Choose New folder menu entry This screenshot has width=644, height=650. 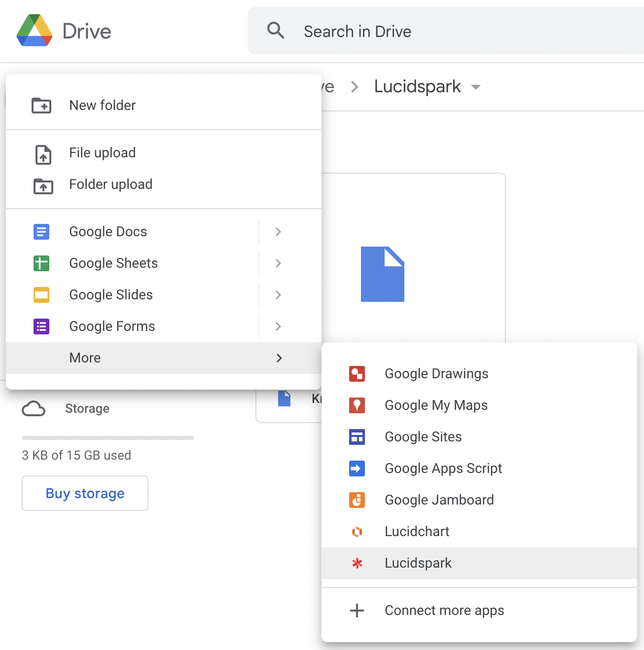[x=164, y=105]
